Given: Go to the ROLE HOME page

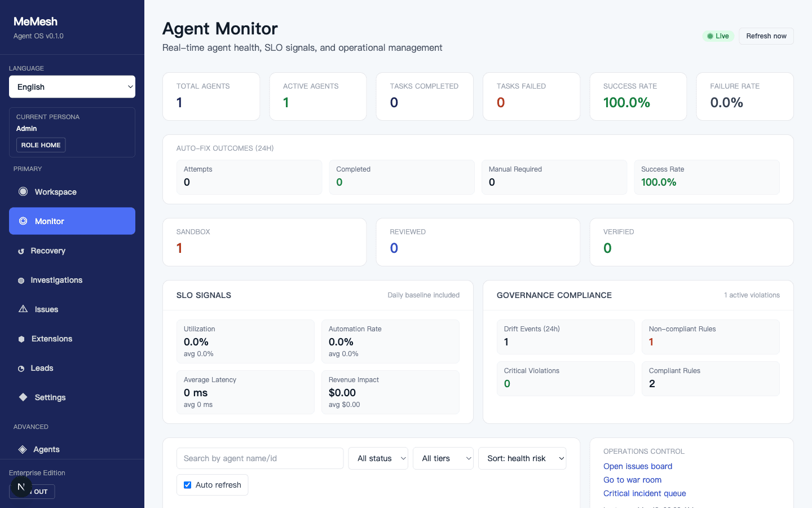Looking at the screenshot, I should tap(41, 145).
